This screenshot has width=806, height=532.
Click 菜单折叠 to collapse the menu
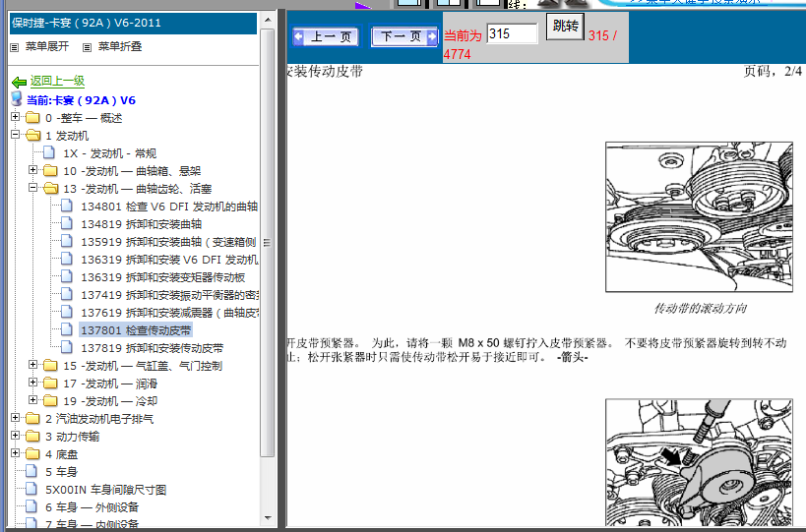(x=120, y=46)
